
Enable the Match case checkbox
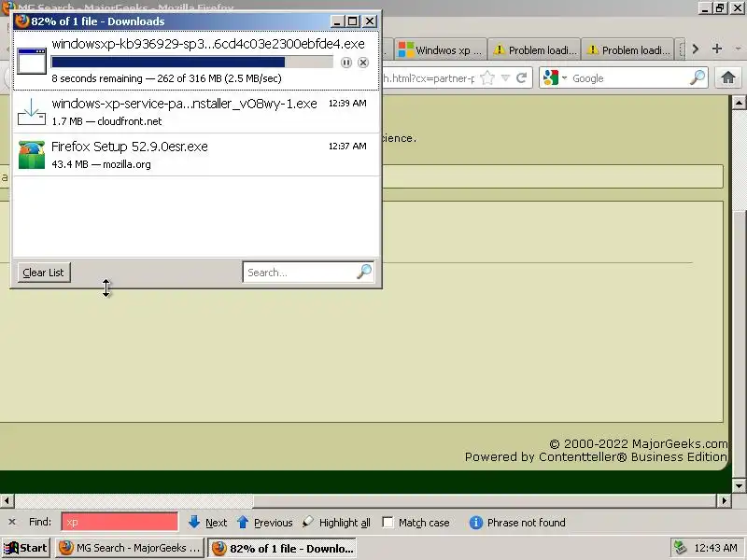point(388,523)
